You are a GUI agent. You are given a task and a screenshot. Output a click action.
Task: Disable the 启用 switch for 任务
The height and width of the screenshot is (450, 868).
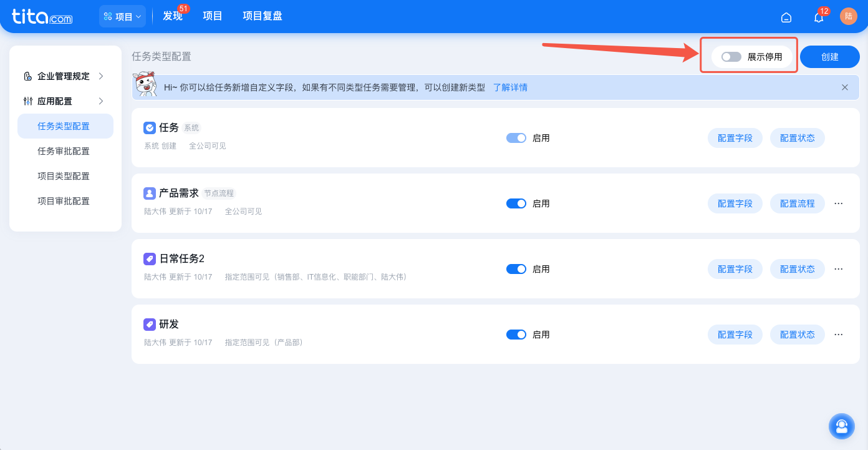(516, 138)
